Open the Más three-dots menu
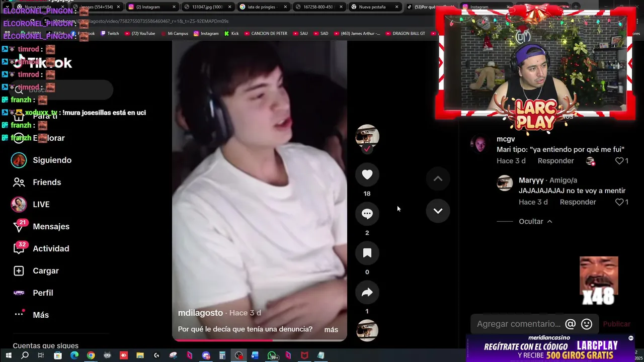The image size is (644, 362). click(41, 315)
